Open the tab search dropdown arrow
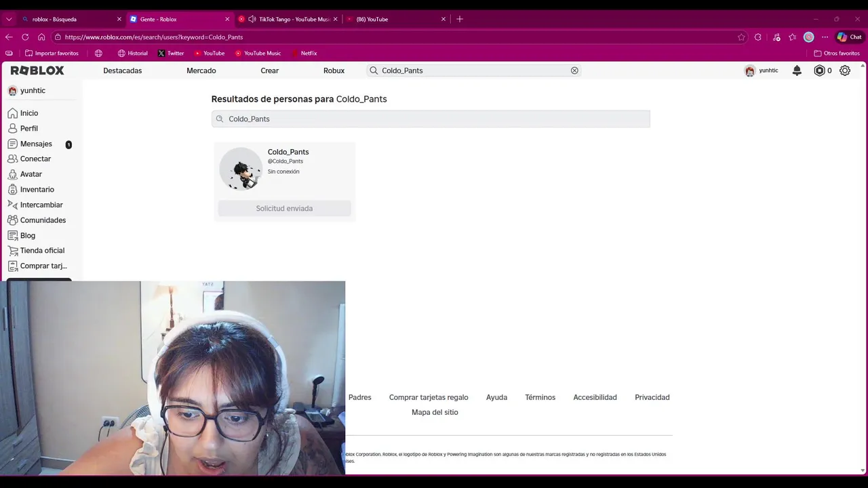Image resolution: width=868 pixels, height=488 pixels. point(9,19)
